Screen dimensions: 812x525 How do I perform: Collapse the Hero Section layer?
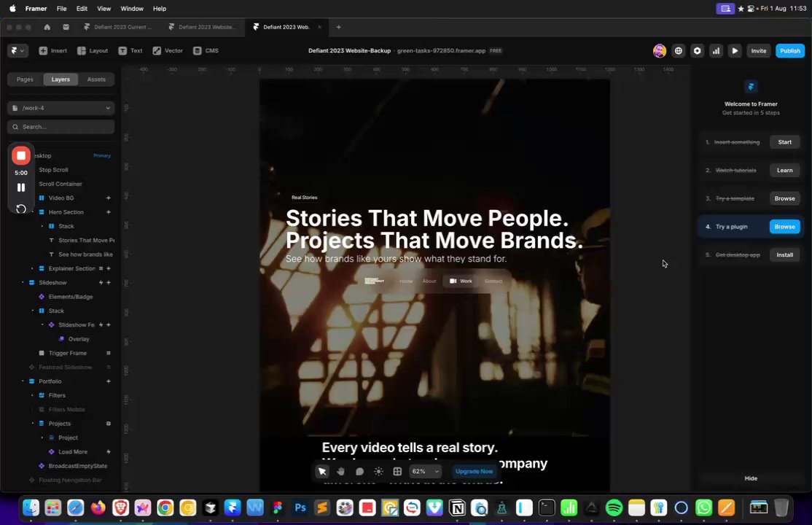click(x=33, y=212)
